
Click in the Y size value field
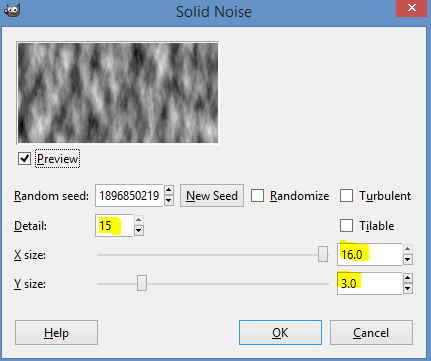tap(369, 284)
